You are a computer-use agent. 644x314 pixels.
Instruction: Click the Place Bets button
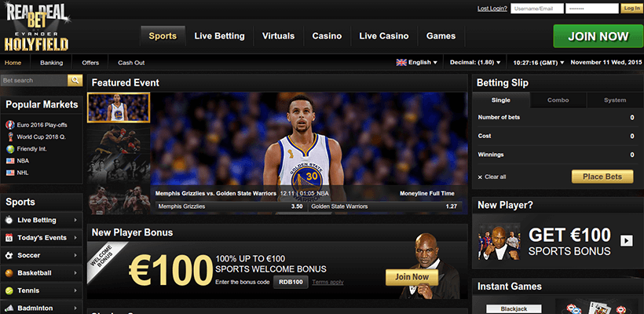click(x=602, y=177)
